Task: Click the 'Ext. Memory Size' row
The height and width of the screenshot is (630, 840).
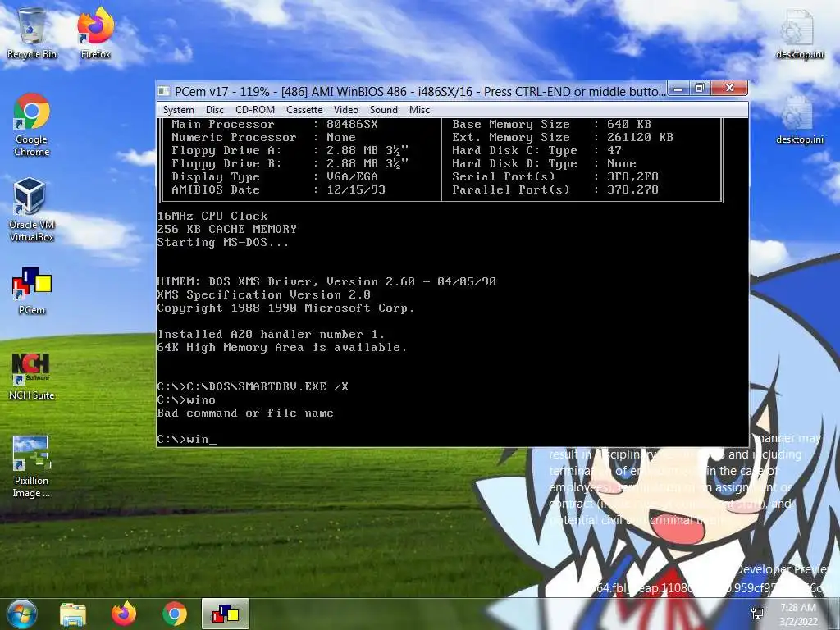Action: [x=563, y=137]
